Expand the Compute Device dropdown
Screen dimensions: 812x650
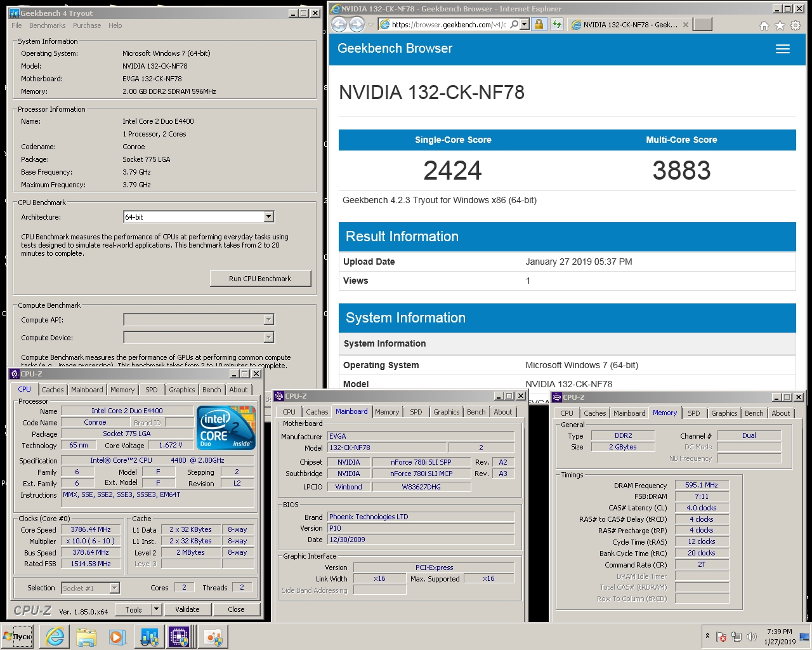[269, 337]
